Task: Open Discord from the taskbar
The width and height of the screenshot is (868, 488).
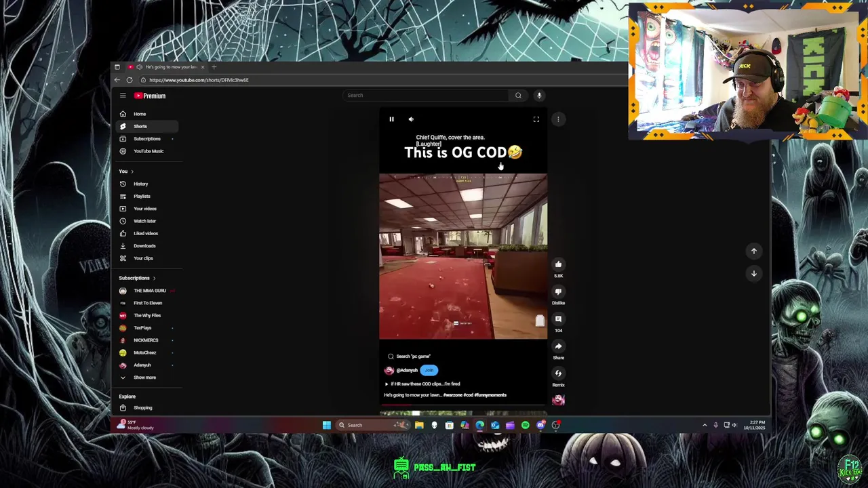Action: (540, 426)
